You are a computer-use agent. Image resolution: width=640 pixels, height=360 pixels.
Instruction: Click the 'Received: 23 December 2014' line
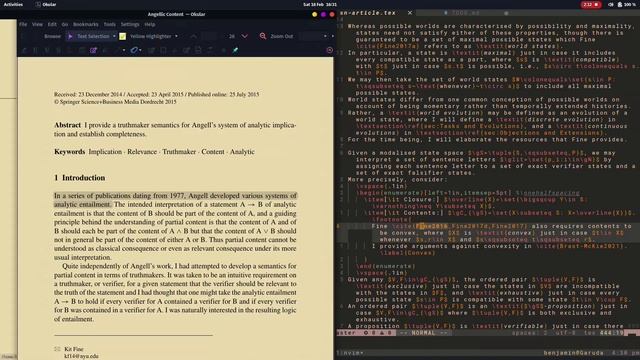click(156, 94)
